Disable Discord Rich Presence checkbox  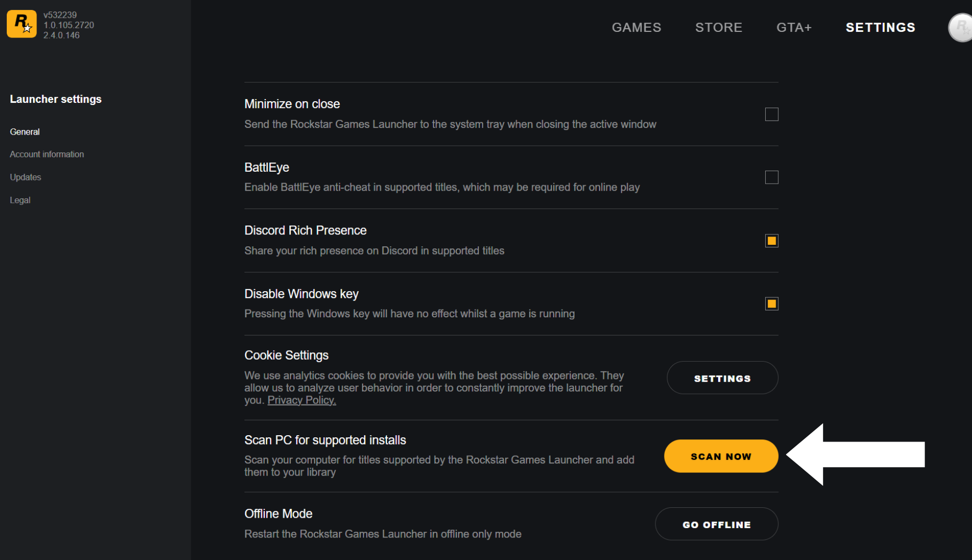(771, 241)
